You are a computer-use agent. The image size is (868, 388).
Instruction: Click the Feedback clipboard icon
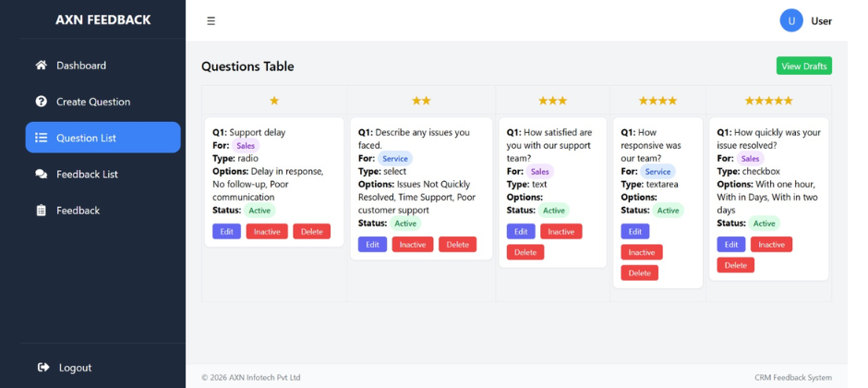click(41, 211)
